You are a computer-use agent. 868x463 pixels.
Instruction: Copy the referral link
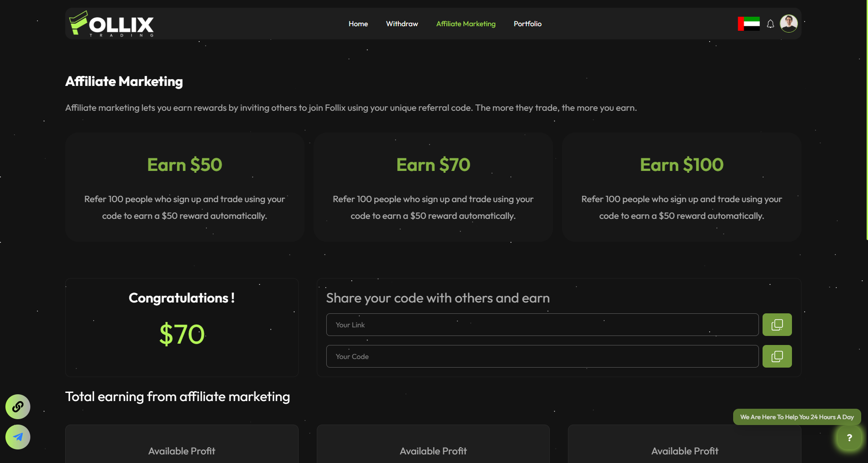point(777,325)
